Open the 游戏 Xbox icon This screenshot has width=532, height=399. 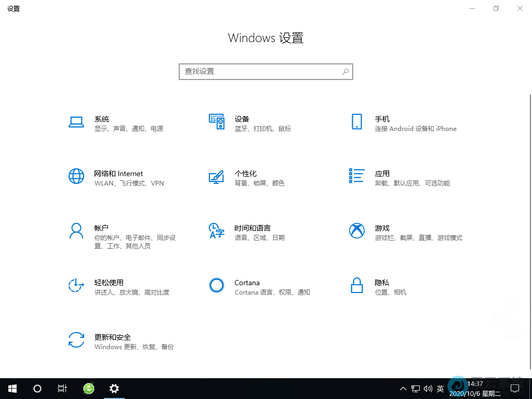point(356,231)
